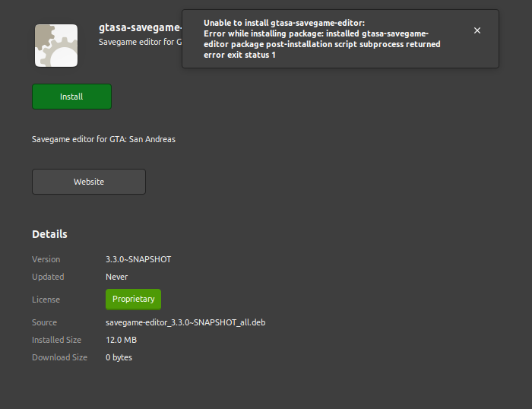Click the License label

pos(46,300)
